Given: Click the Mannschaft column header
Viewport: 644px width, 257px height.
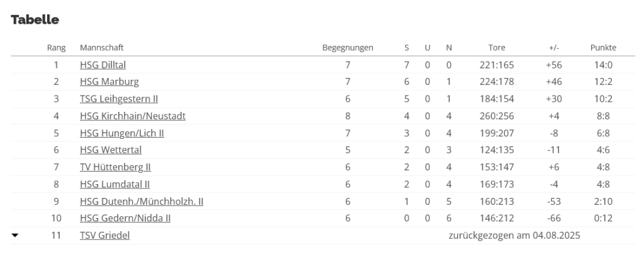Looking at the screenshot, I should tap(101, 48).
